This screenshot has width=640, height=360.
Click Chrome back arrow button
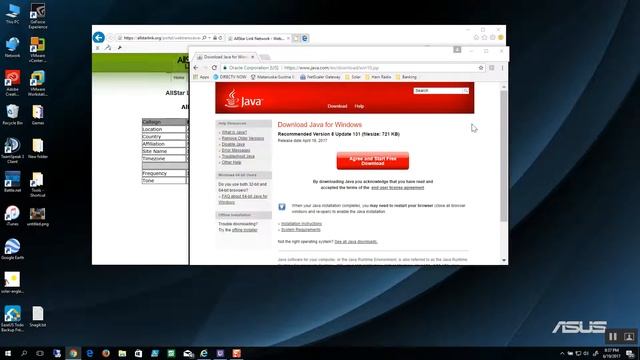pyautogui.click(x=196, y=68)
